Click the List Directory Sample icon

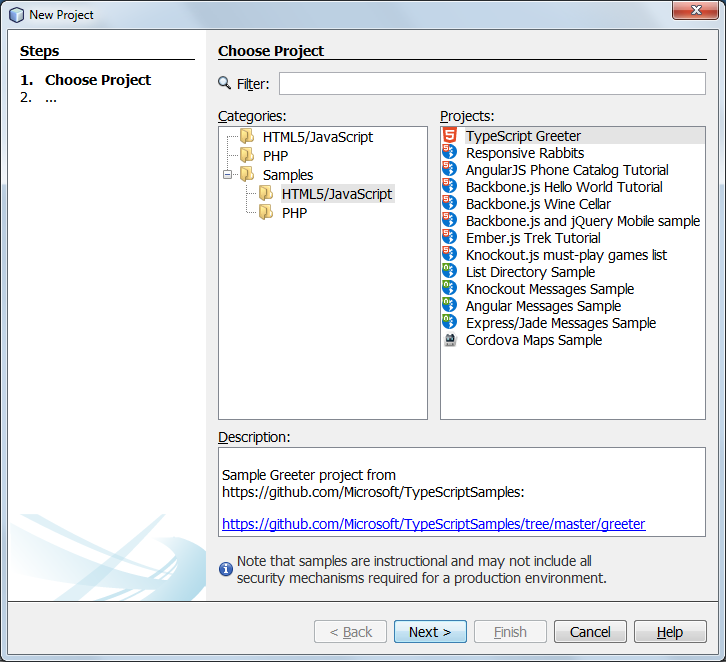450,271
